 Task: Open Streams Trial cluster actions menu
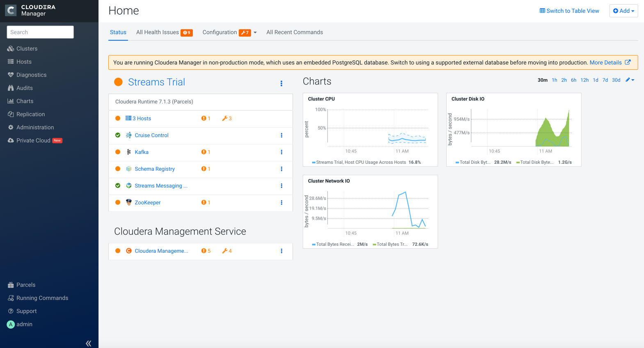281,83
